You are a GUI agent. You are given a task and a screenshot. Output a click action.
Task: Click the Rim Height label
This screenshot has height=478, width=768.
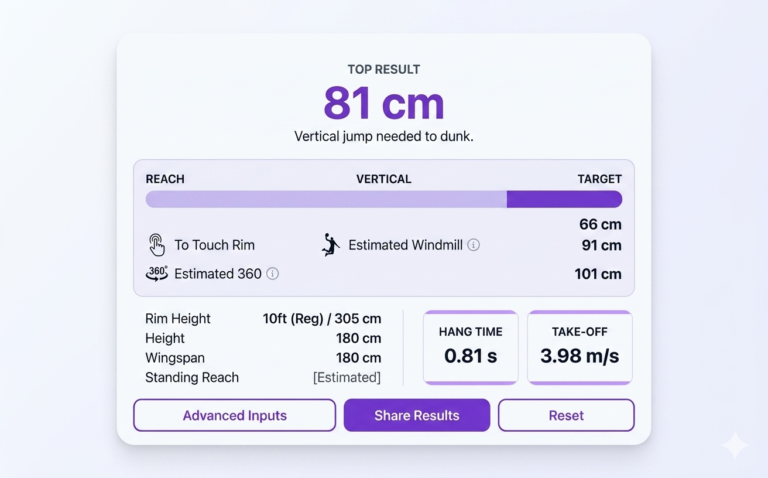pyautogui.click(x=177, y=319)
